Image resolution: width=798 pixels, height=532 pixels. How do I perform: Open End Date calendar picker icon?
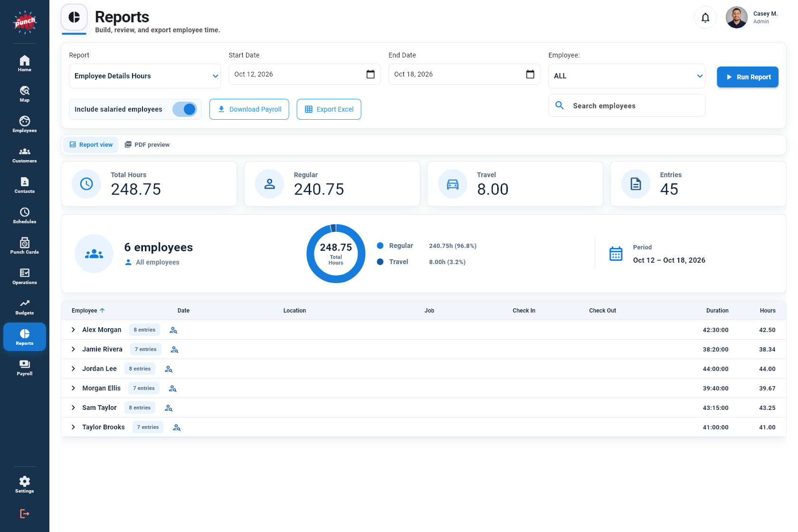coord(530,74)
